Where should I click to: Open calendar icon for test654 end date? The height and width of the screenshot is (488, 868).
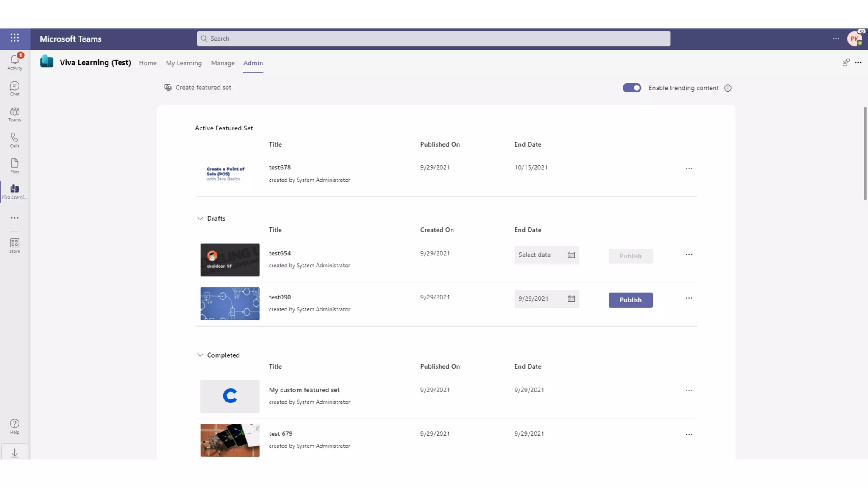coord(571,255)
